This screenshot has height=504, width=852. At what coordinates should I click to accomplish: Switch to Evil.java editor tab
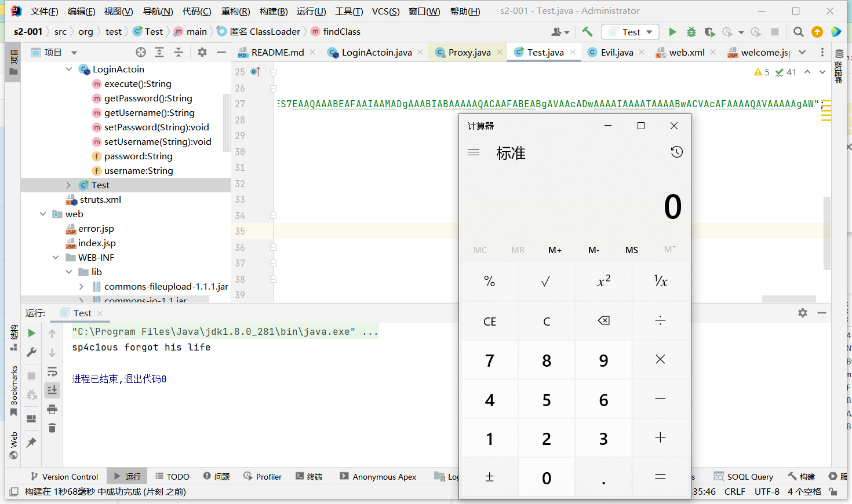pyautogui.click(x=617, y=52)
